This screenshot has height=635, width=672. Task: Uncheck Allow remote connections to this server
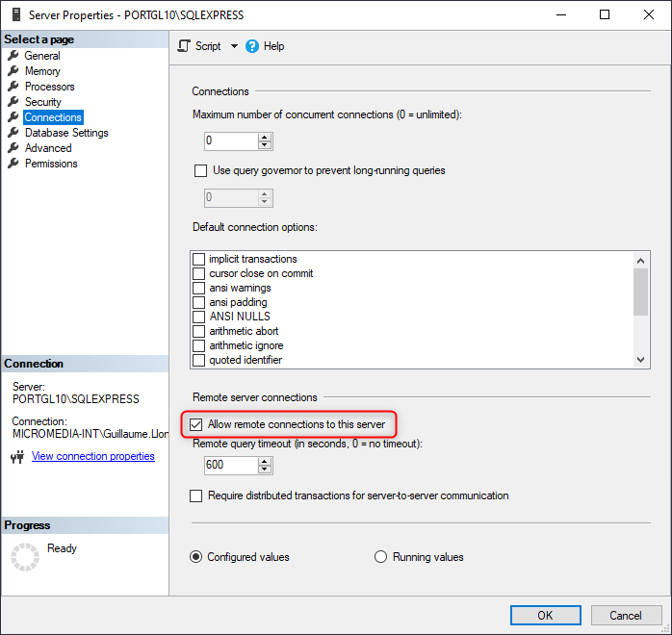197,424
